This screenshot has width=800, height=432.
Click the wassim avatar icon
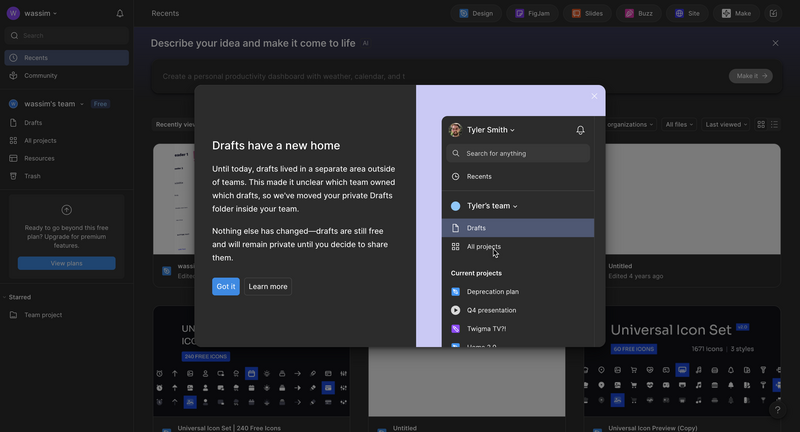[x=13, y=13]
